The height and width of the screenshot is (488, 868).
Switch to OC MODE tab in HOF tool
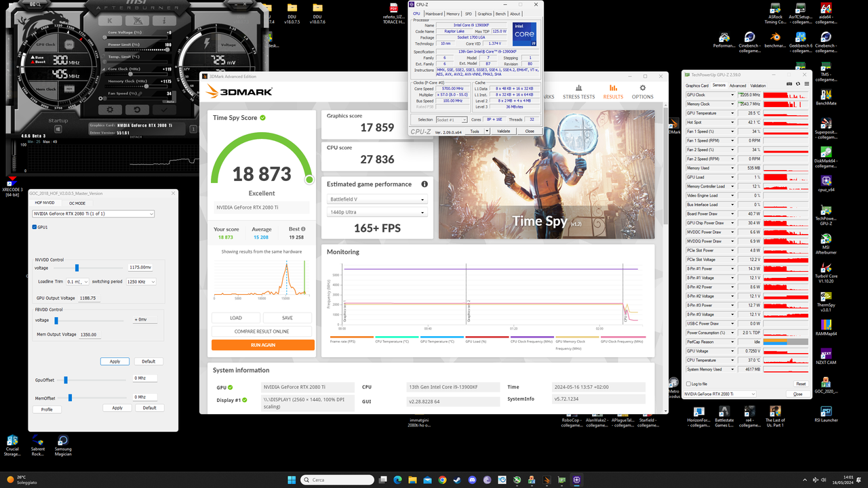click(x=79, y=203)
